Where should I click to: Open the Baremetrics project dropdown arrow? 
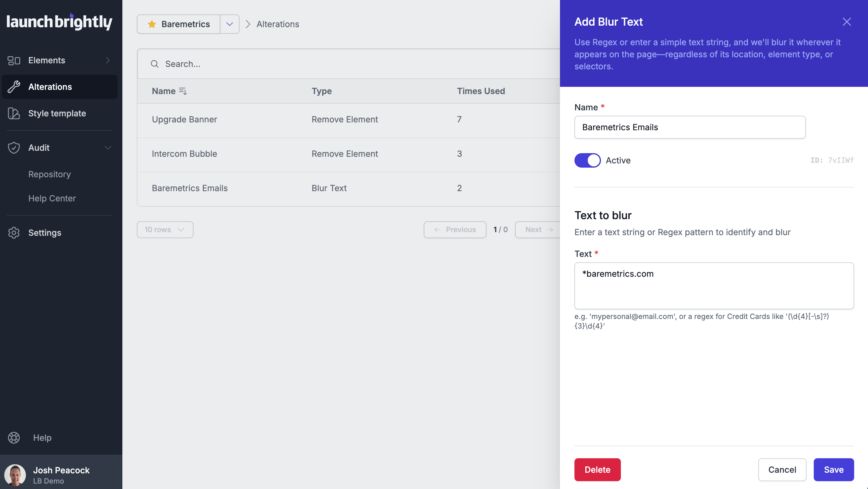(230, 24)
